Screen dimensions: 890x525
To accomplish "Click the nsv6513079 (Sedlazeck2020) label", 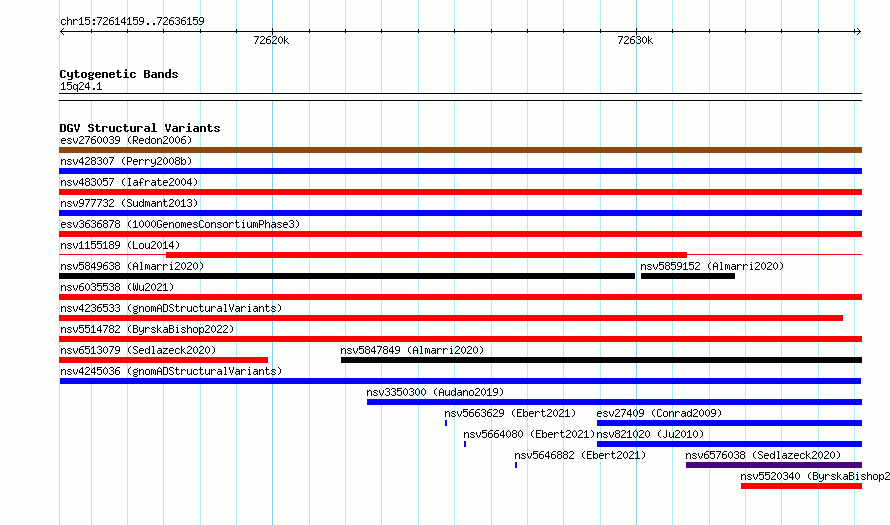I will pyautogui.click(x=138, y=350).
